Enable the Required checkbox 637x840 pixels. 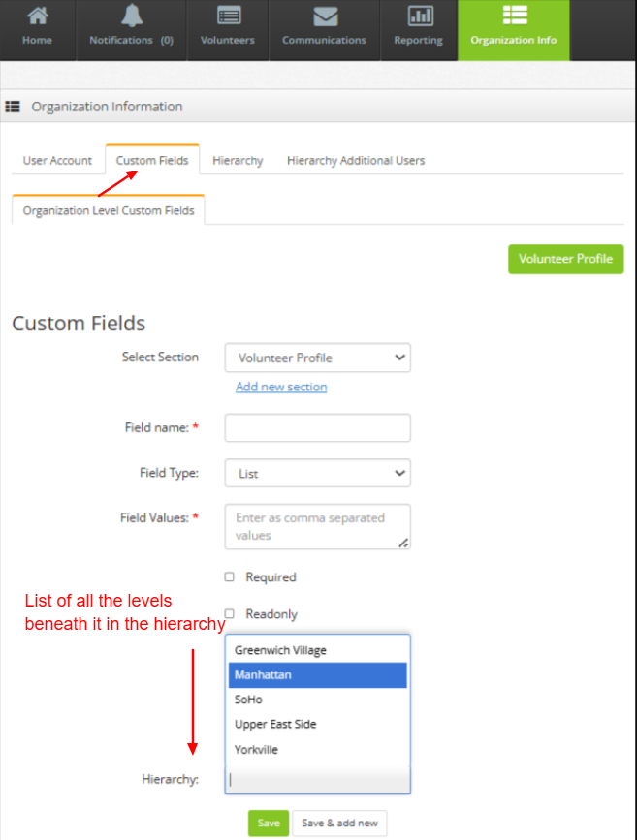[230, 577]
